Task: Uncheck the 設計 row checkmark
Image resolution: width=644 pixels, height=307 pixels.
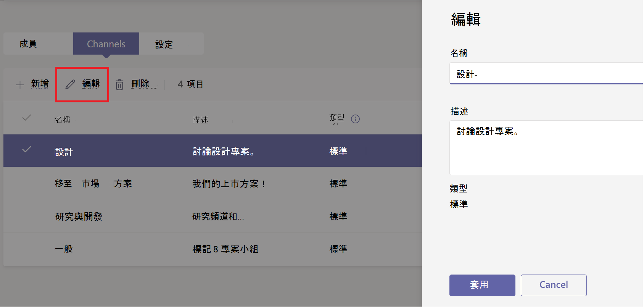Action: coord(27,150)
